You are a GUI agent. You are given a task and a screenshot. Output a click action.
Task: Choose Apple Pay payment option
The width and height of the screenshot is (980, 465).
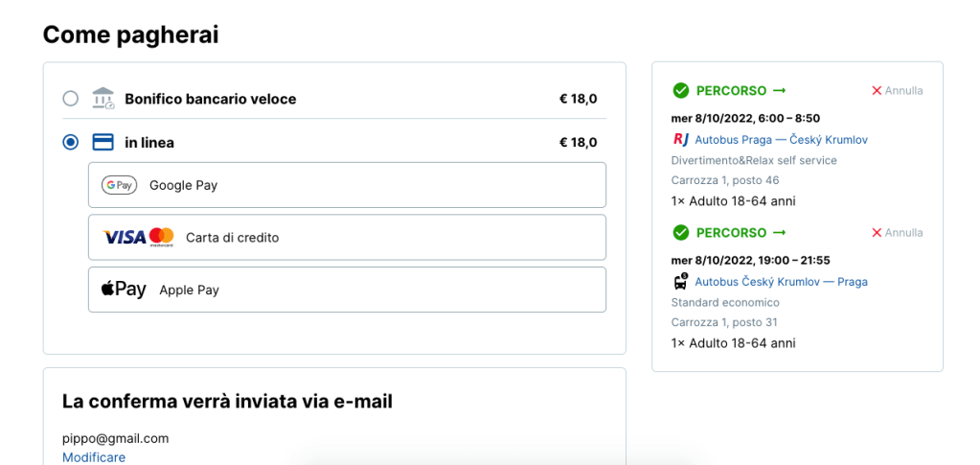[x=347, y=289]
